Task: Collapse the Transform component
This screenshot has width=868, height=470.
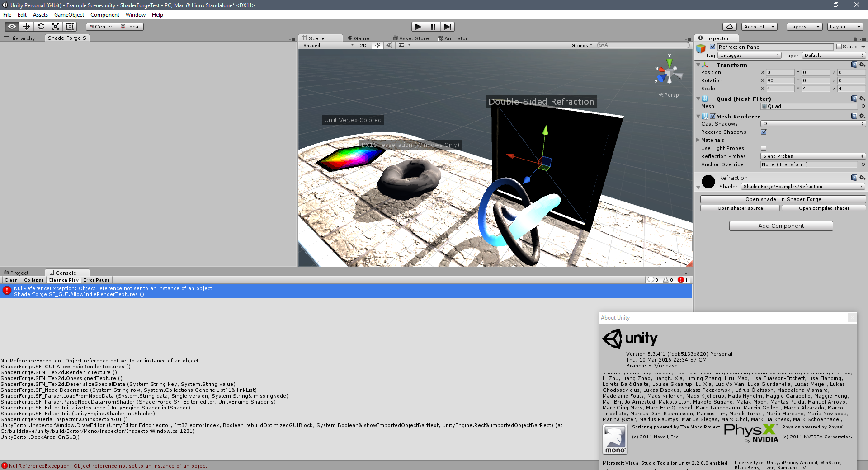Action: [698, 65]
